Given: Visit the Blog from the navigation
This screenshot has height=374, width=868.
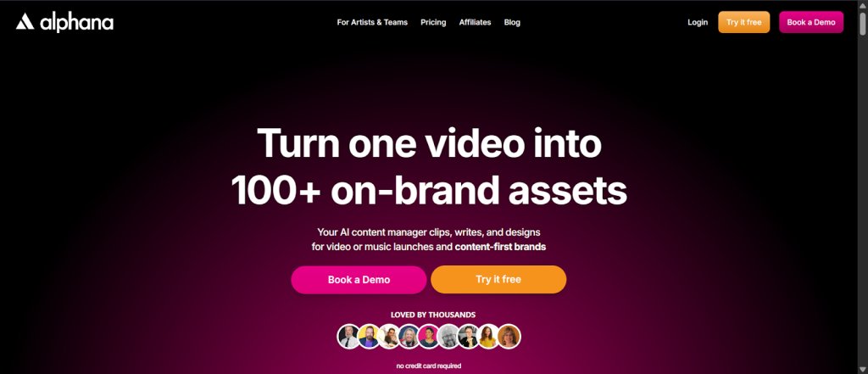Looking at the screenshot, I should pos(512,23).
